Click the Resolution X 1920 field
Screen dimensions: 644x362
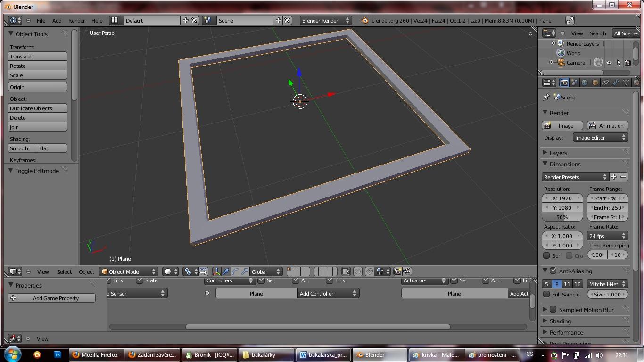pos(562,198)
